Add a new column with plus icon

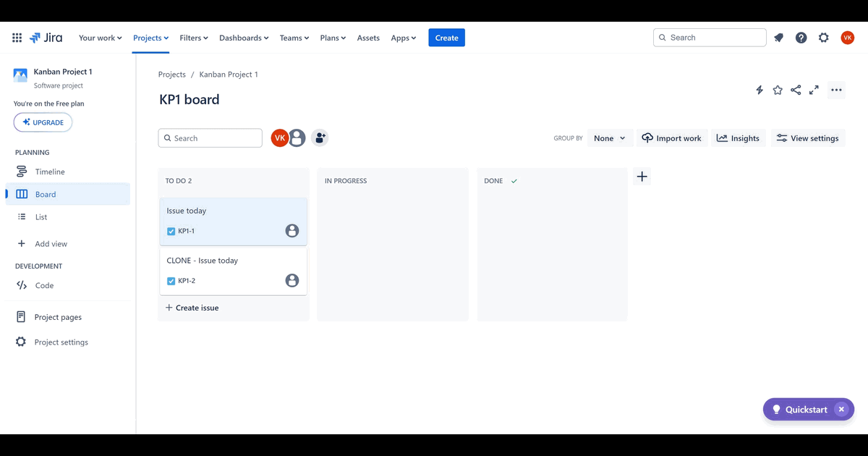click(642, 177)
